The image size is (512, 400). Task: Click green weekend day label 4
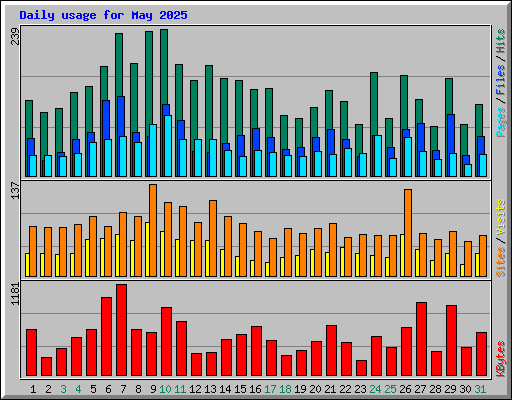coord(78,389)
